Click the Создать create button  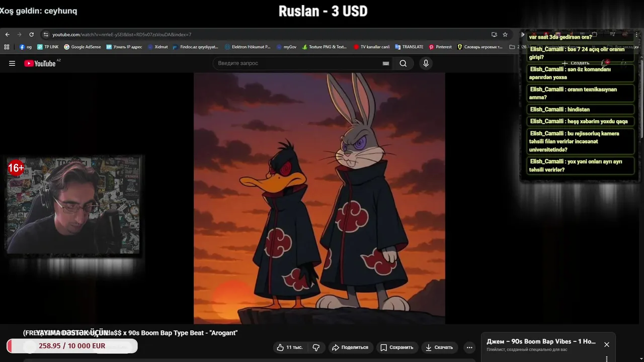click(576, 63)
